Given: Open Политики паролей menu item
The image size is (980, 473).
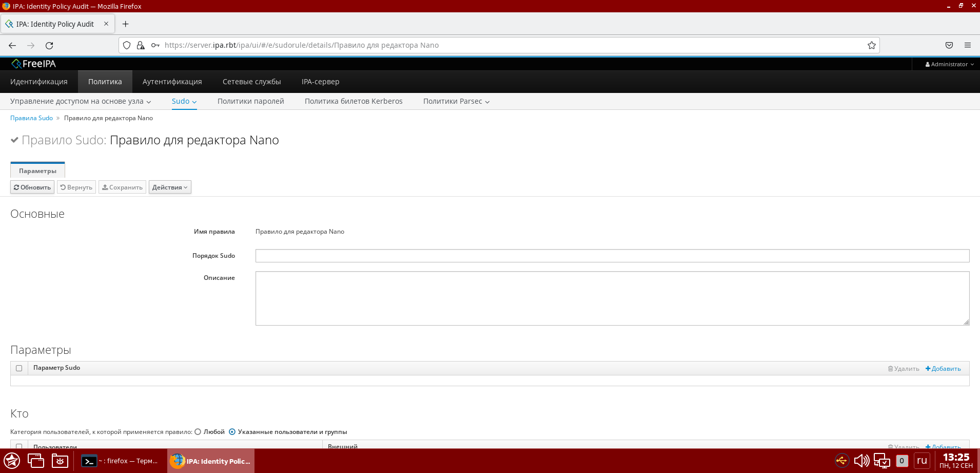Looking at the screenshot, I should point(250,102).
